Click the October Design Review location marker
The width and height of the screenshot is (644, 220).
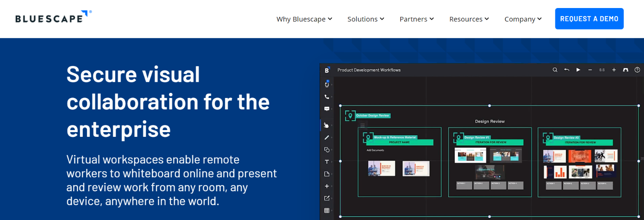[350, 116]
